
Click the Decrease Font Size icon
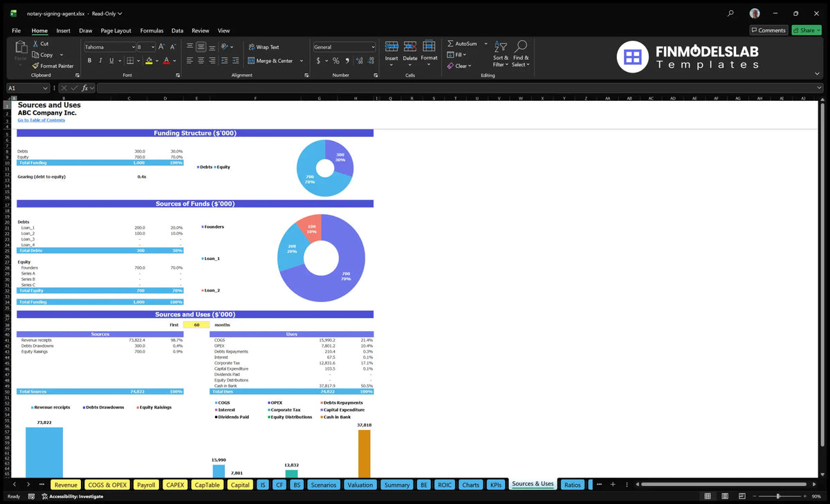pos(173,47)
